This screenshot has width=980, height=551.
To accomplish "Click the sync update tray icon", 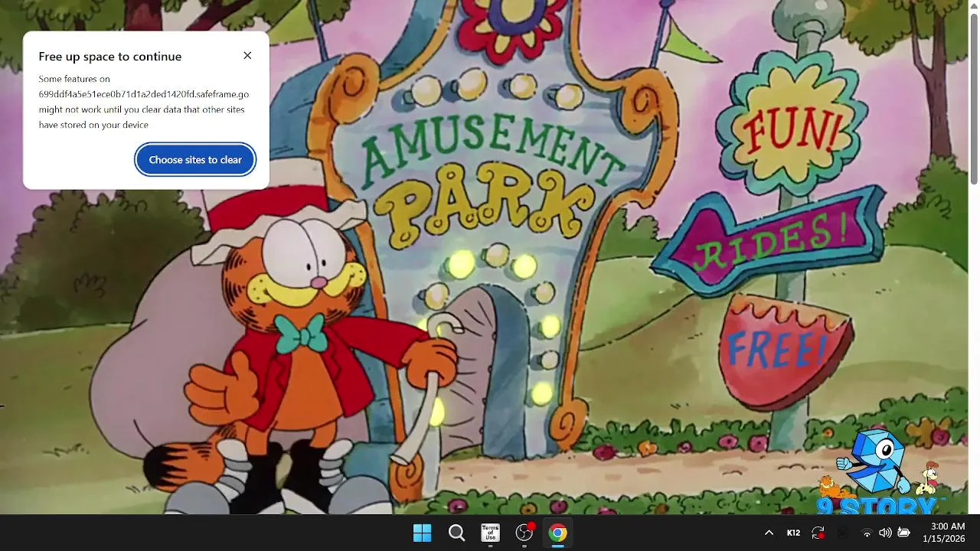I will click(818, 533).
